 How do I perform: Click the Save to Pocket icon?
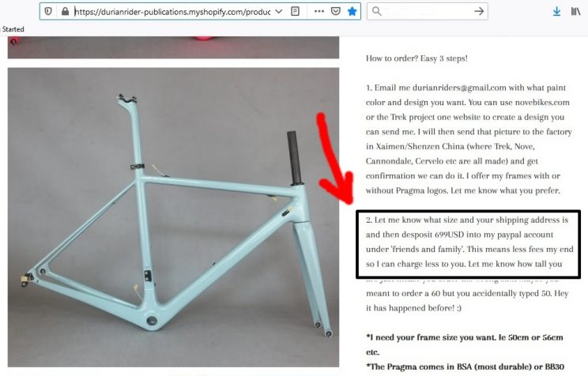336,11
